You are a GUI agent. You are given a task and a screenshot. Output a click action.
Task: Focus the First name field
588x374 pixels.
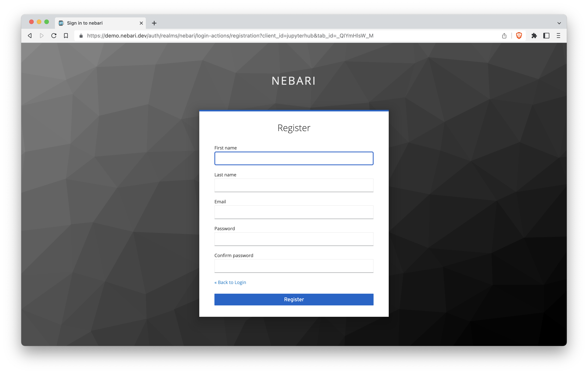point(294,159)
